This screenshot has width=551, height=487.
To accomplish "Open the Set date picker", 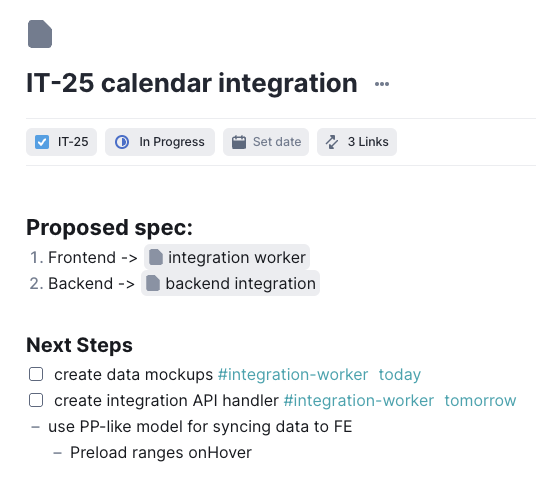I will [266, 142].
